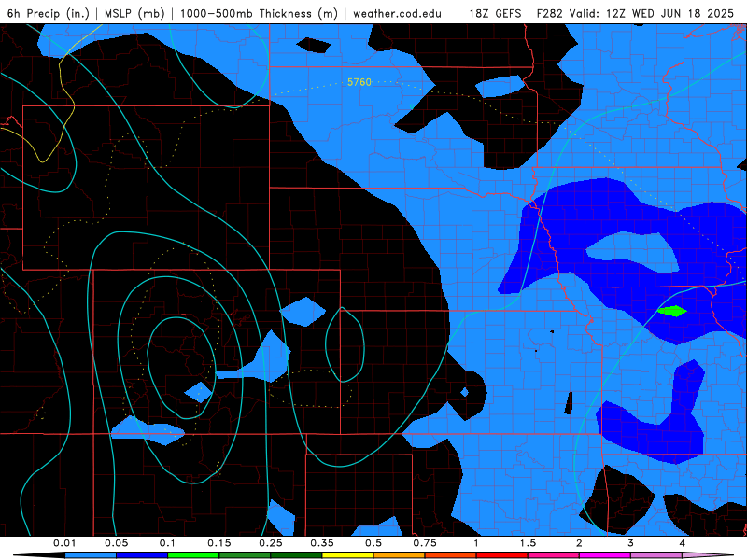Select the medium green 0.15–0.25 legend swatch
747x560 pixels.
[x=245, y=555]
